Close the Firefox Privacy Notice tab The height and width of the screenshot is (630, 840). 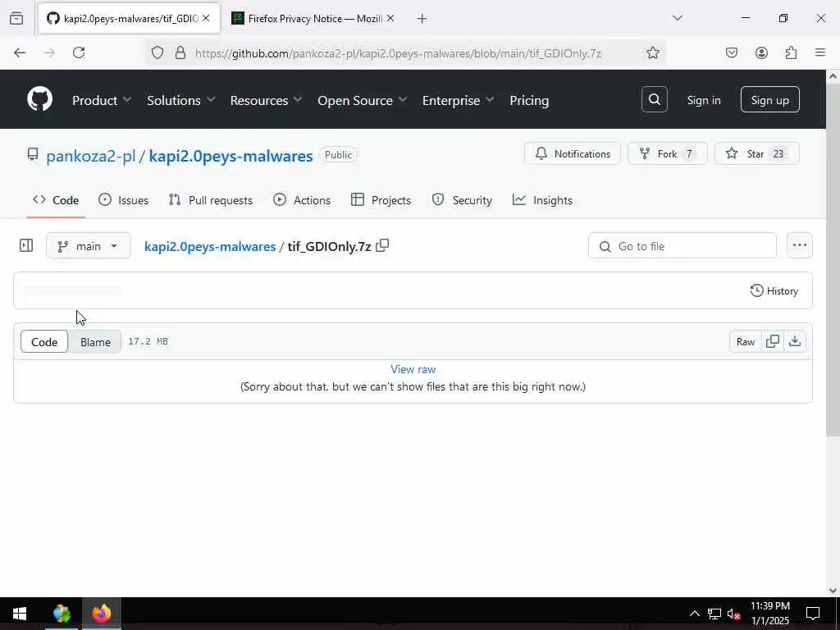[390, 18]
